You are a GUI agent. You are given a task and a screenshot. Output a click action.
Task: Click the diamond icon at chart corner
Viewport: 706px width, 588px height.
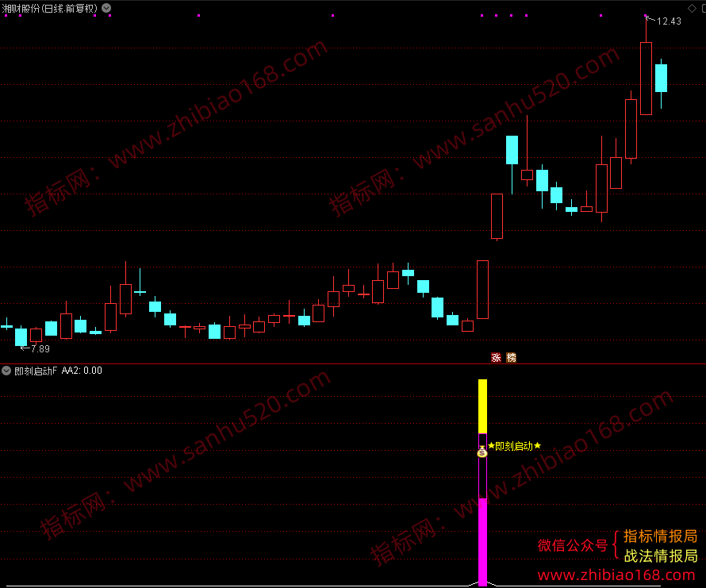coord(692,8)
